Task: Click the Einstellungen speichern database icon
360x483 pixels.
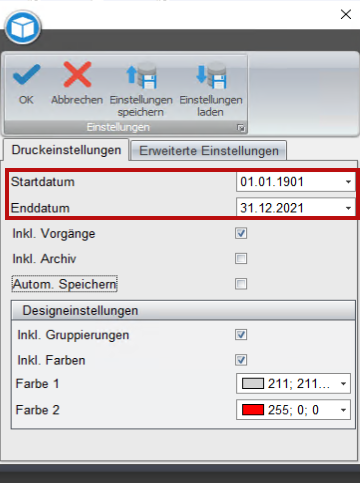Action: click(141, 76)
